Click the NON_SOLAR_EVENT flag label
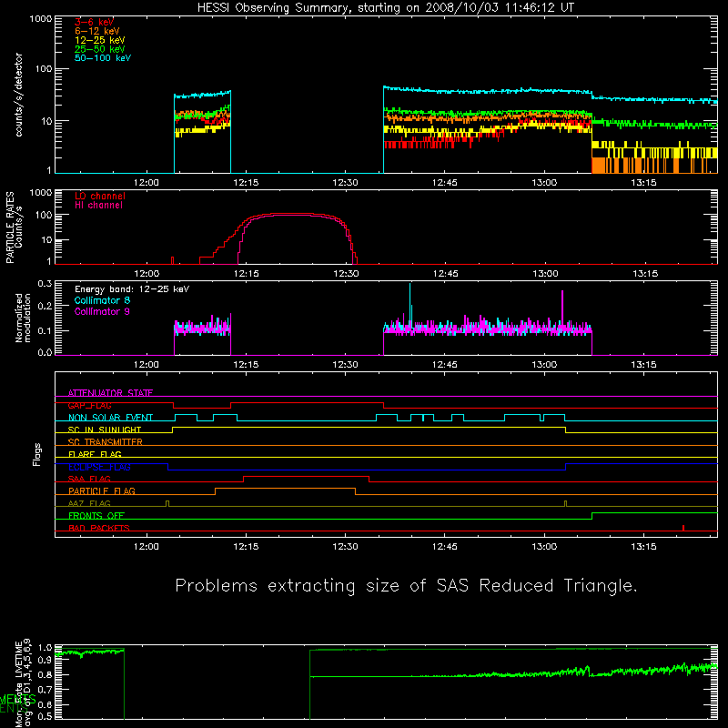 pyautogui.click(x=110, y=418)
